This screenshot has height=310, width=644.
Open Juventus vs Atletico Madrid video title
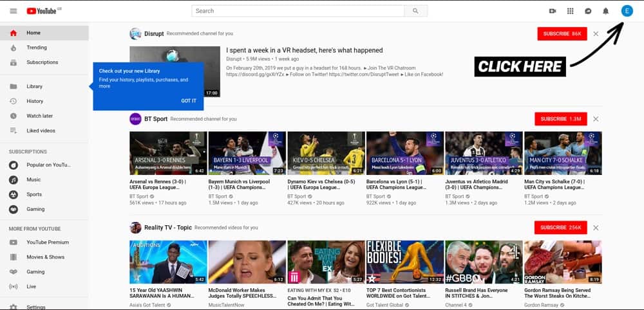tap(477, 185)
